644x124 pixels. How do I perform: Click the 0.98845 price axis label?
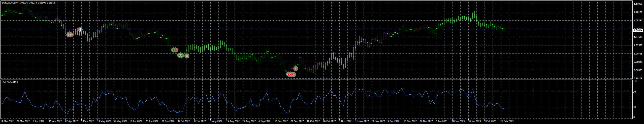click(638, 62)
